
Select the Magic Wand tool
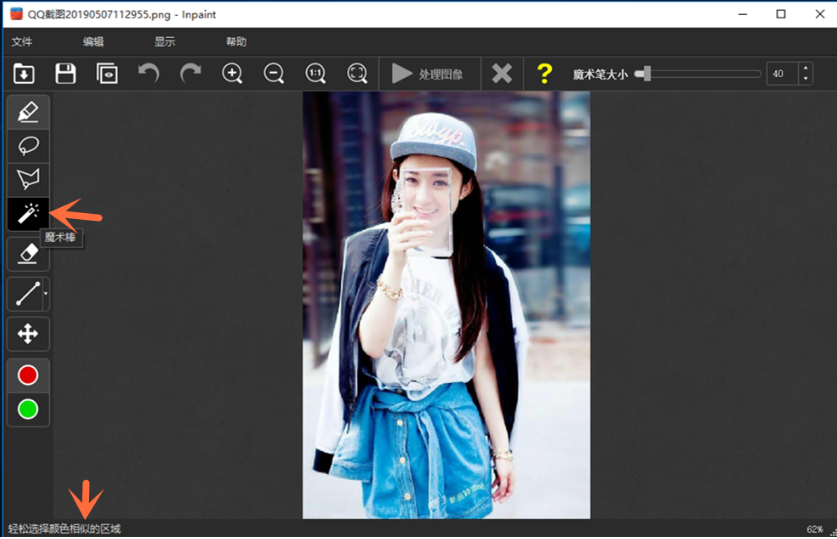(28, 213)
